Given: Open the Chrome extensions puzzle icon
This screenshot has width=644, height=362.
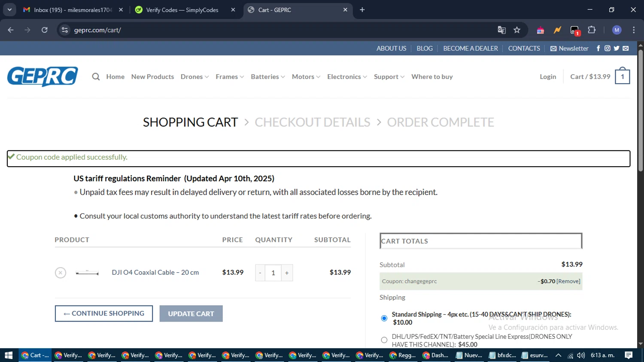Looking at the screenshot, I should pos(592,30).
